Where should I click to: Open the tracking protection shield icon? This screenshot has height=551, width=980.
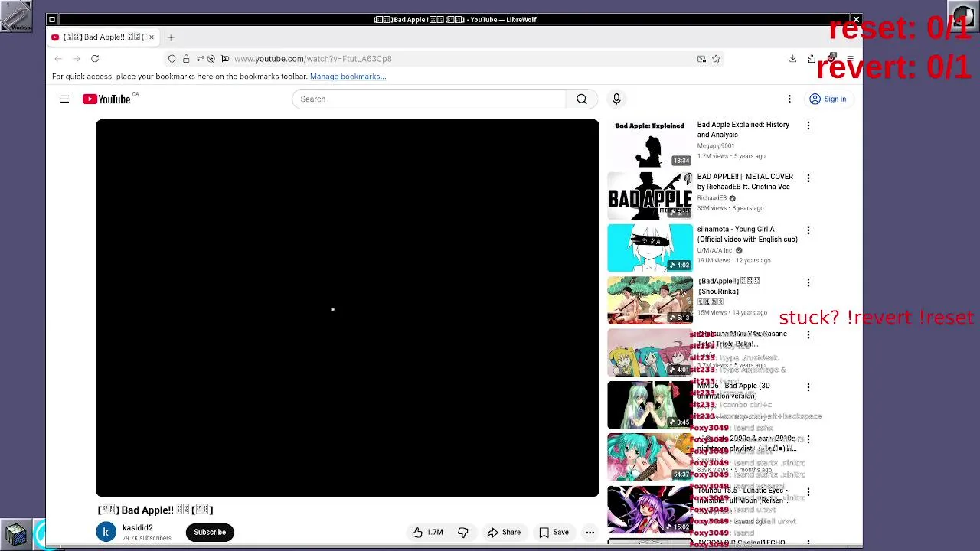click(171, 59)
